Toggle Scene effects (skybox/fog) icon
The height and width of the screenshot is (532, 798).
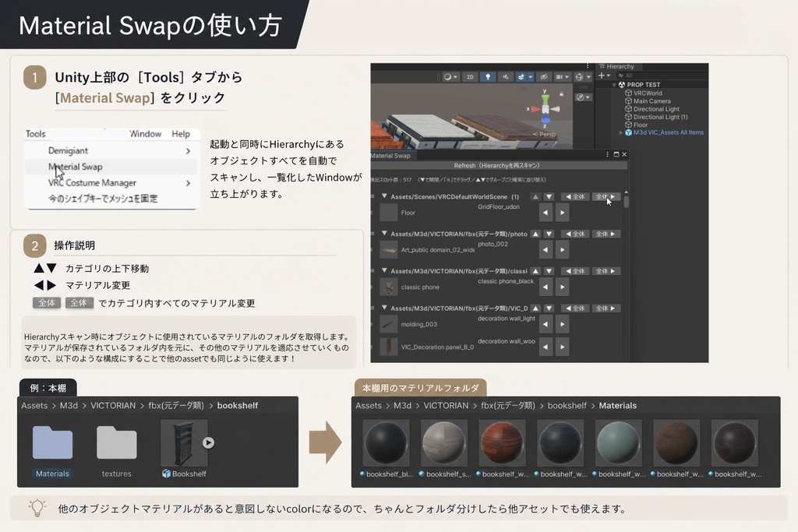(x=521, y=77)
